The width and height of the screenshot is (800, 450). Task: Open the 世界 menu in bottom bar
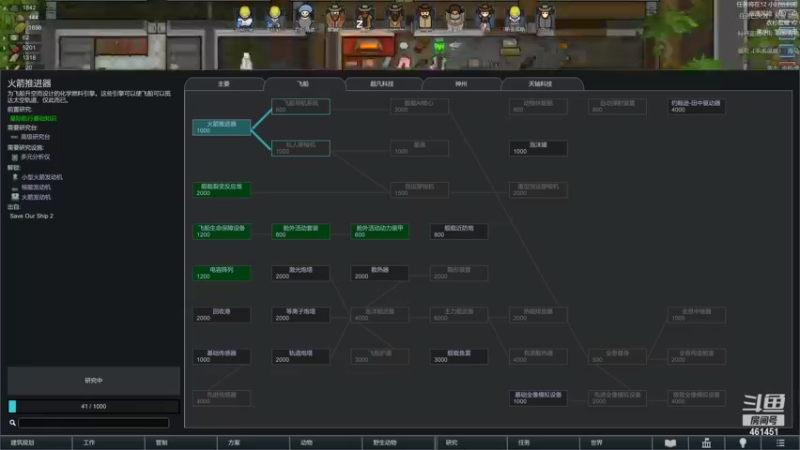pos(615,443)
